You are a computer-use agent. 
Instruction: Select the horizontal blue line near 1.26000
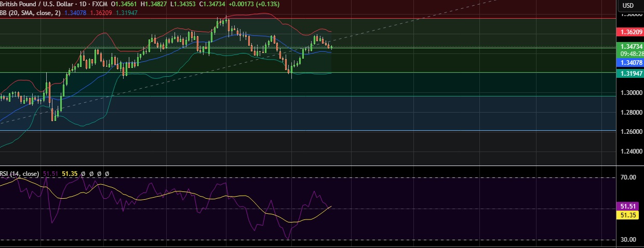tap(312, 131)
